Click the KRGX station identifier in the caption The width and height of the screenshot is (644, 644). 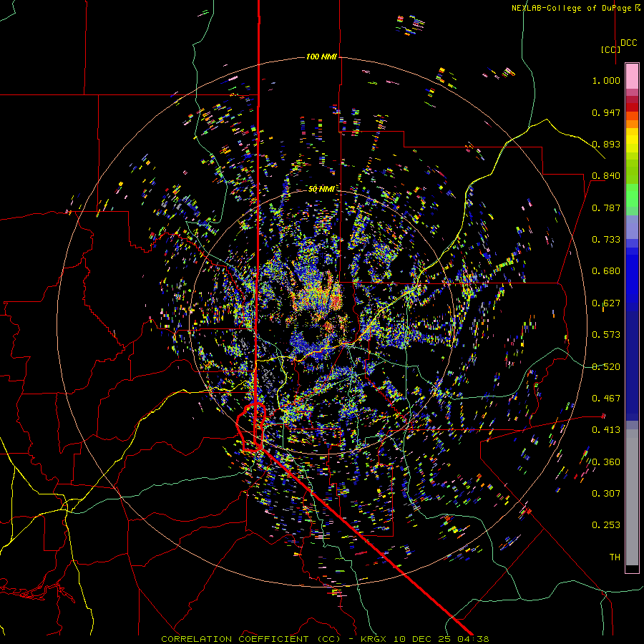pyautogui.click(x=374, y=639)
